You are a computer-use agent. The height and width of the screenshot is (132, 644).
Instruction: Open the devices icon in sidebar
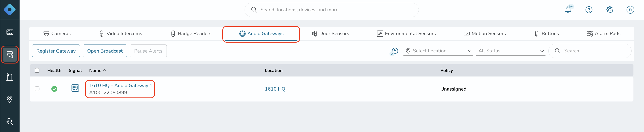click(10, 54)
